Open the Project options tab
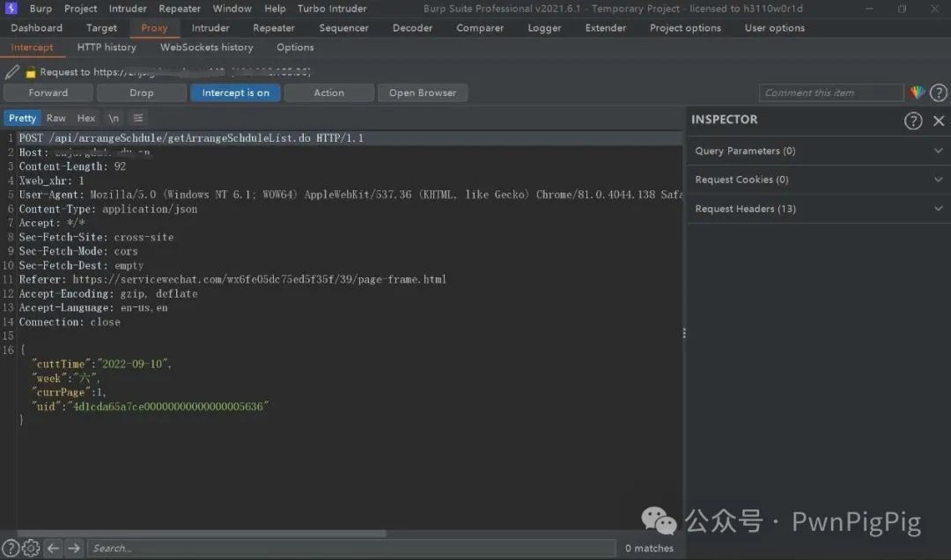The image size is (951, 560). [x=685, y=28]
